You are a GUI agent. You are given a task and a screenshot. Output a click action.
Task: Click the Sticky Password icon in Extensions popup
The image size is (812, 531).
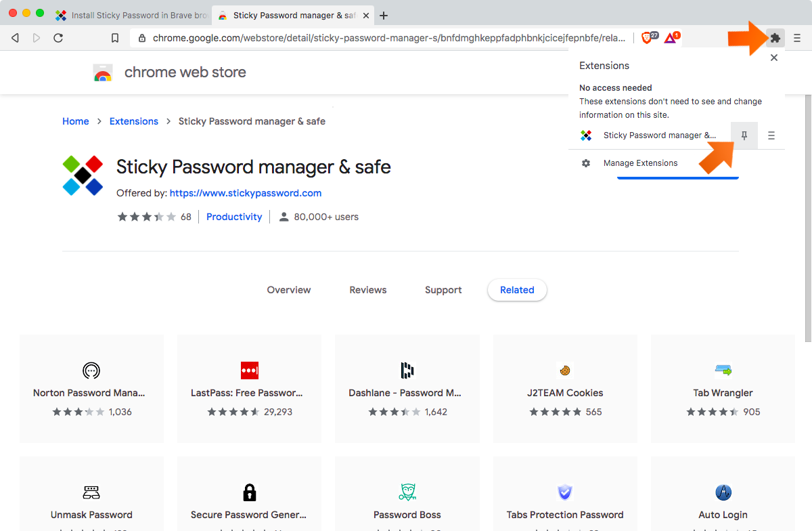(586, 135)
